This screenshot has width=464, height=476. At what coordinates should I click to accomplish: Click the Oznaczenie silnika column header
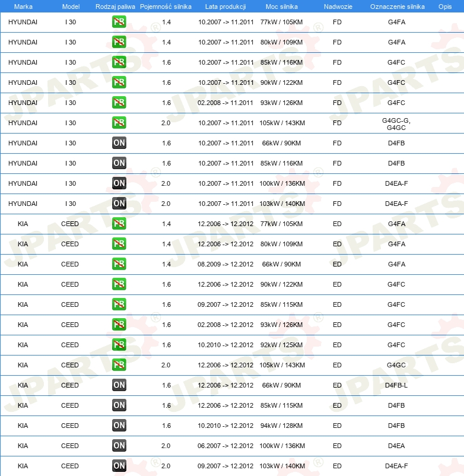397,7
